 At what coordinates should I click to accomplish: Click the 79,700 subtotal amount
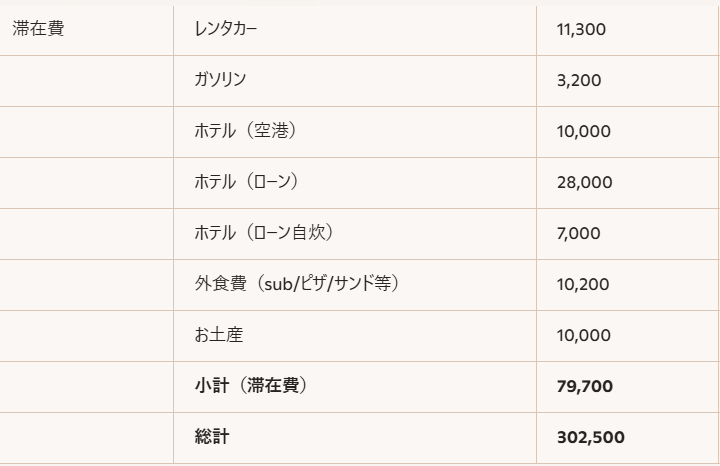click(x=584, y=386)
